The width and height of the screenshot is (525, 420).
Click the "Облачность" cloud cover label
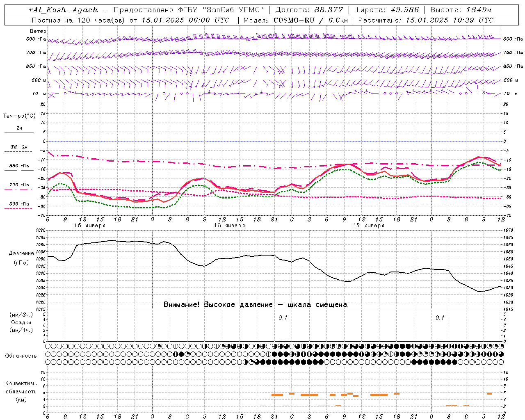tap(21, 356)
